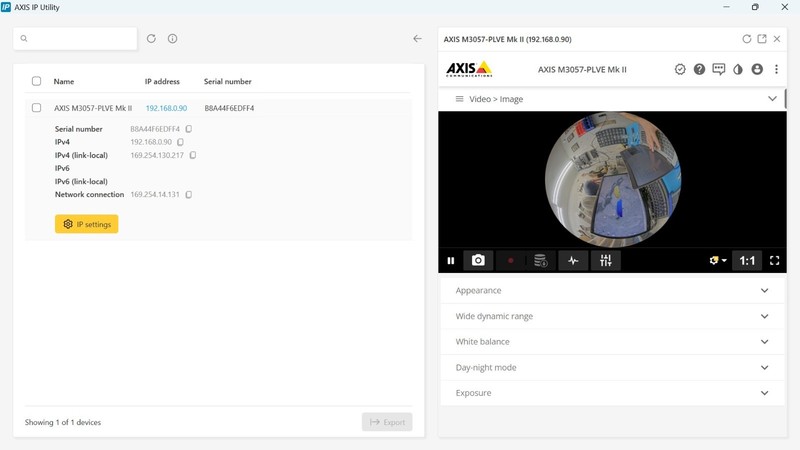Open the user account icon
Viewport: 800px width, 450px height.
coord(757,69)
